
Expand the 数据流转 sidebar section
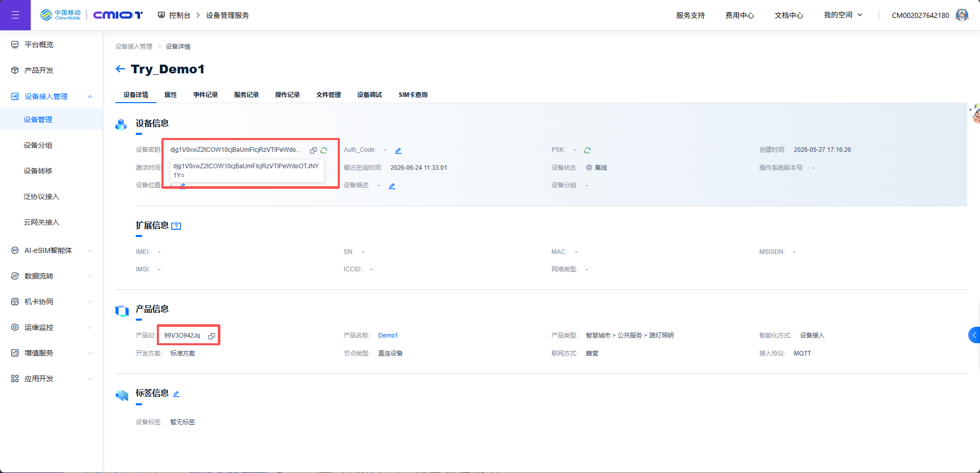tap(90, 276)
